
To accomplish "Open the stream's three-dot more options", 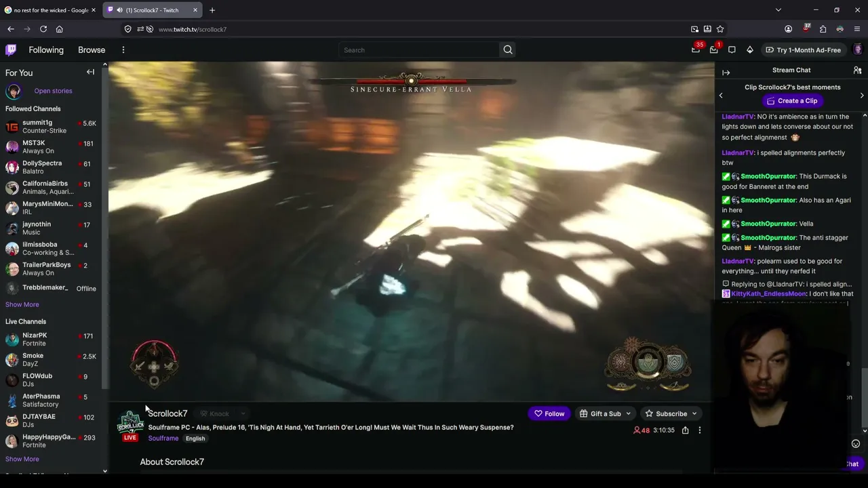I will (x=700, y=430).
